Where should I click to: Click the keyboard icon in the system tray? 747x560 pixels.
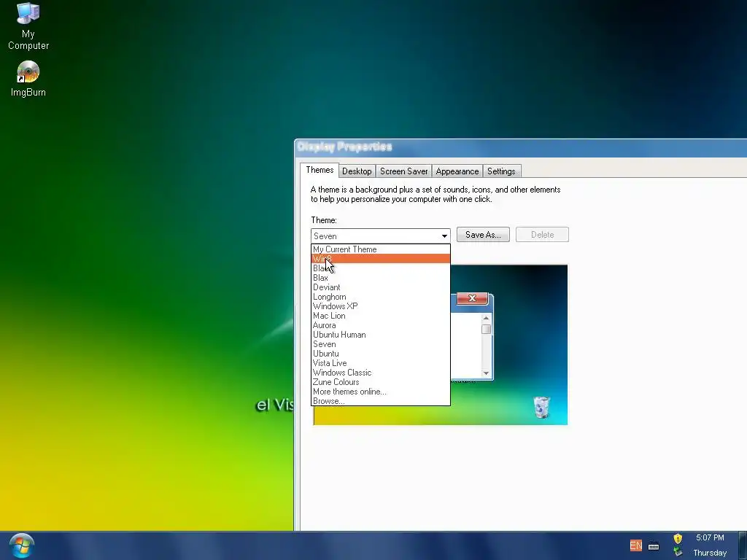pyautogui.click(x=654, y=546)
